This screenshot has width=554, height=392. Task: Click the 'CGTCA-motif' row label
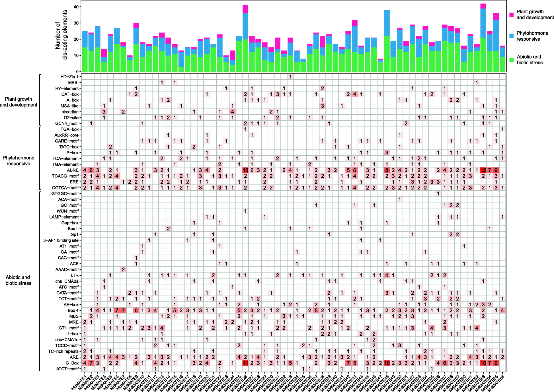[x=65, y=188]
